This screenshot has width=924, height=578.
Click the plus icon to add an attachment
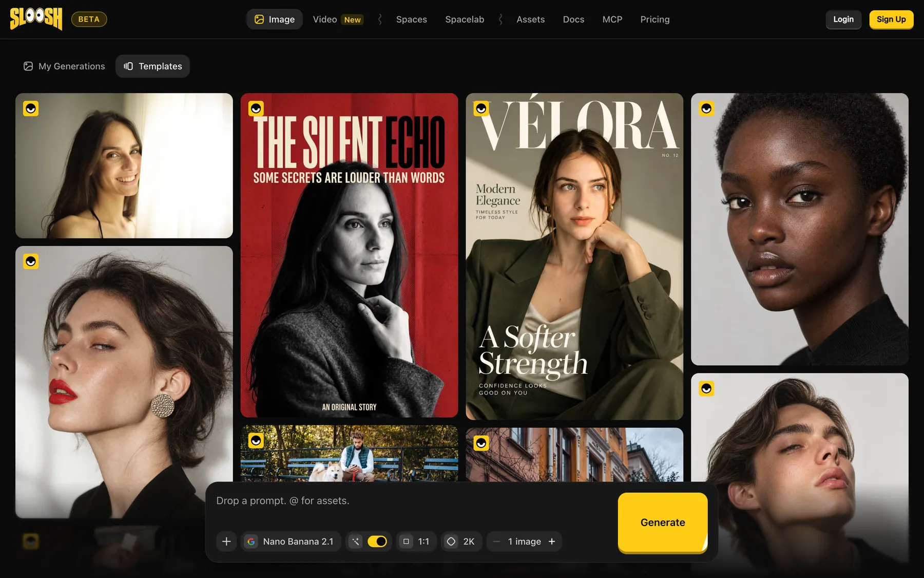pos(226,542)
